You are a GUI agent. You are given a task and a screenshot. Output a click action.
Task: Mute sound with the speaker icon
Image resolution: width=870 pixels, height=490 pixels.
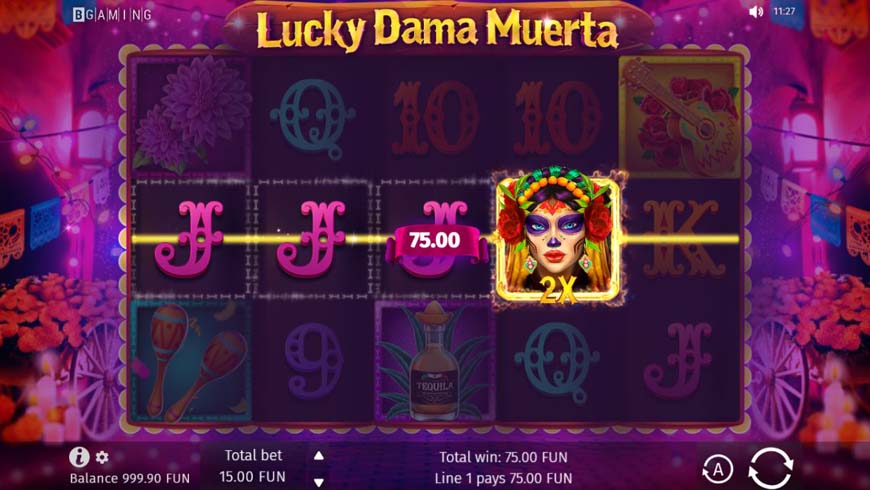click(x=756, y=12)
